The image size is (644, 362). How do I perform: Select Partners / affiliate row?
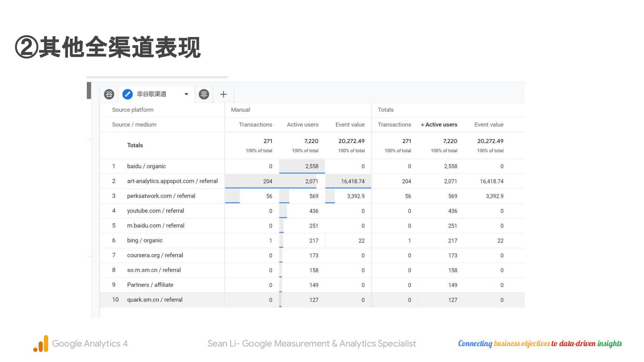point(150,285)
